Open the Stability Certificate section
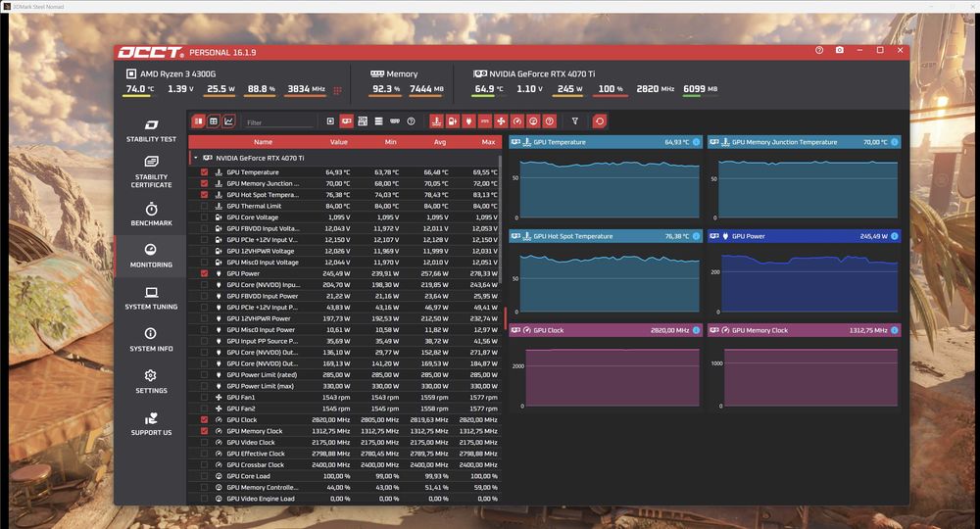Image resolution: width=980 pixels, height=529 pixels. coord(151,171)
